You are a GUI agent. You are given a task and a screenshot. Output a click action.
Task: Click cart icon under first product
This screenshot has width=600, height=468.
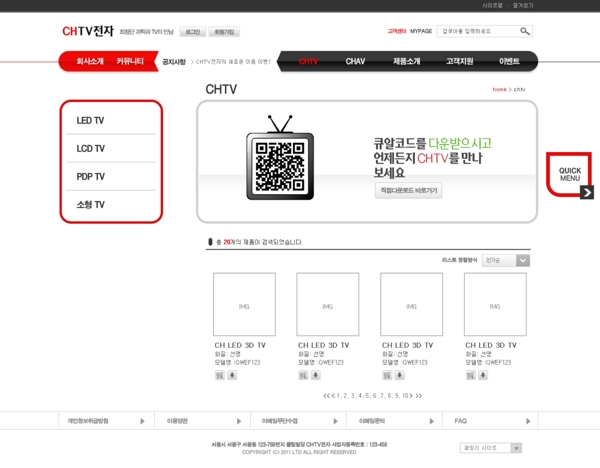[220, 375]
